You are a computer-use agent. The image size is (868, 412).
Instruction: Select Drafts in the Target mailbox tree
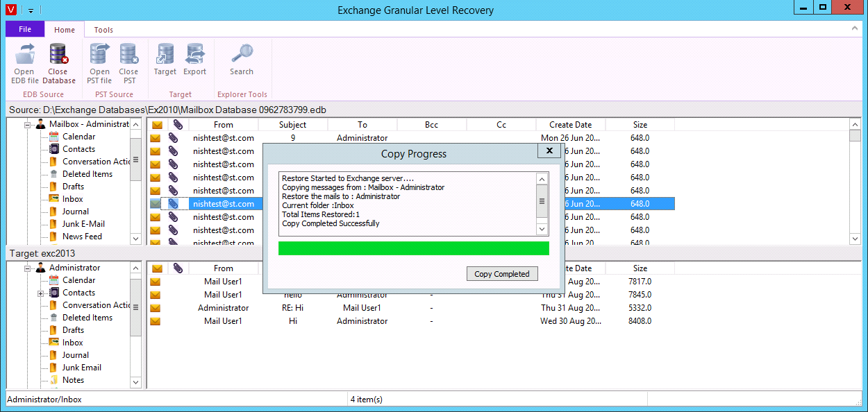[x=73, y=330]
